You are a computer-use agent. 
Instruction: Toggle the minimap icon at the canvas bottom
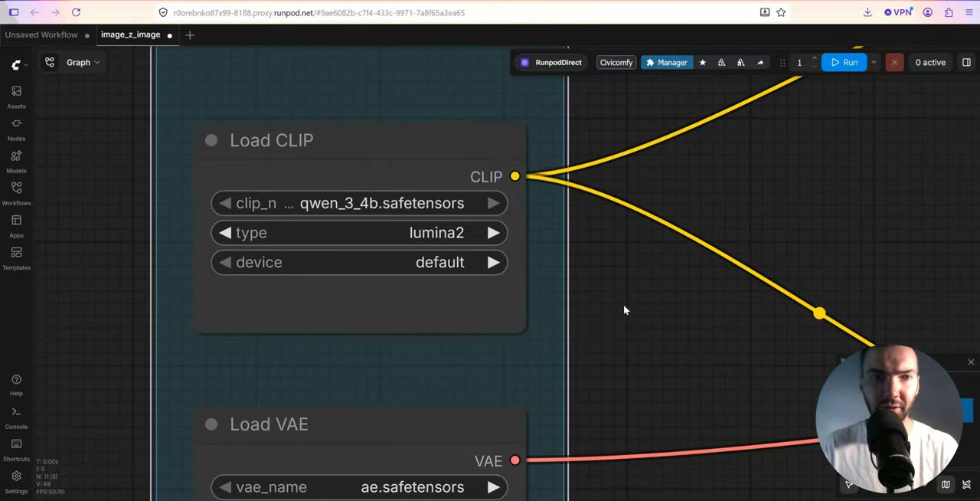click(x=946, y=484)
